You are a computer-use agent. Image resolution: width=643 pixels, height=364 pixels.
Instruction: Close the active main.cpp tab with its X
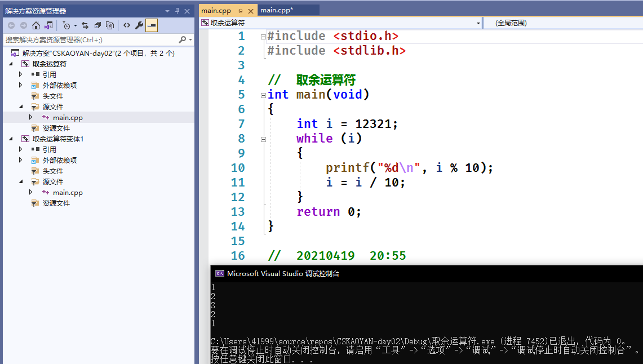[x=251, y=11]
